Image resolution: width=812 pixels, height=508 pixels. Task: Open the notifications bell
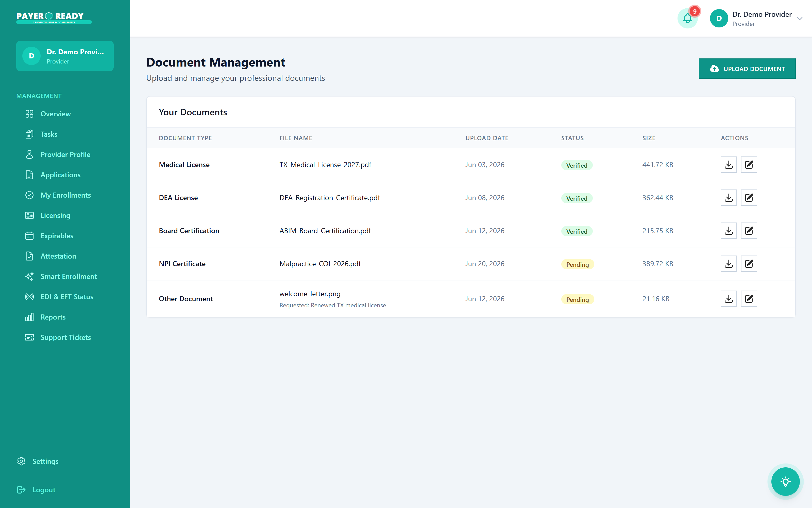tap(687, 19)
